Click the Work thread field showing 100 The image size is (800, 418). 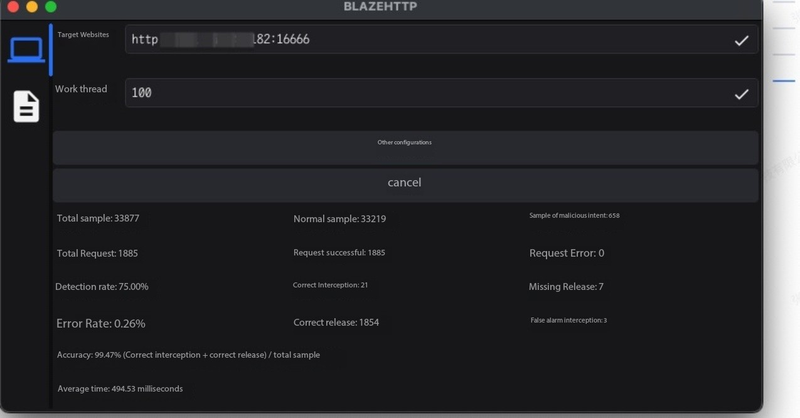coord(441,93)
